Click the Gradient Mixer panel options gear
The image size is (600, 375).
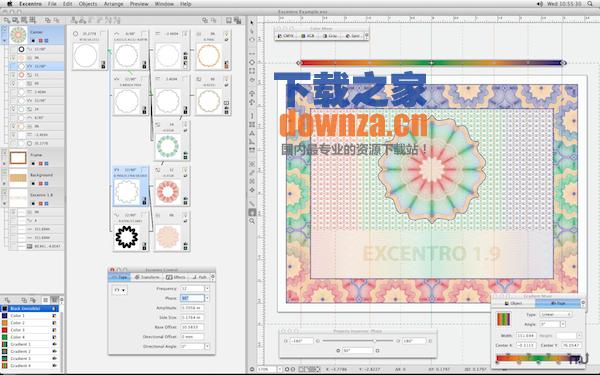click(583, 303)
